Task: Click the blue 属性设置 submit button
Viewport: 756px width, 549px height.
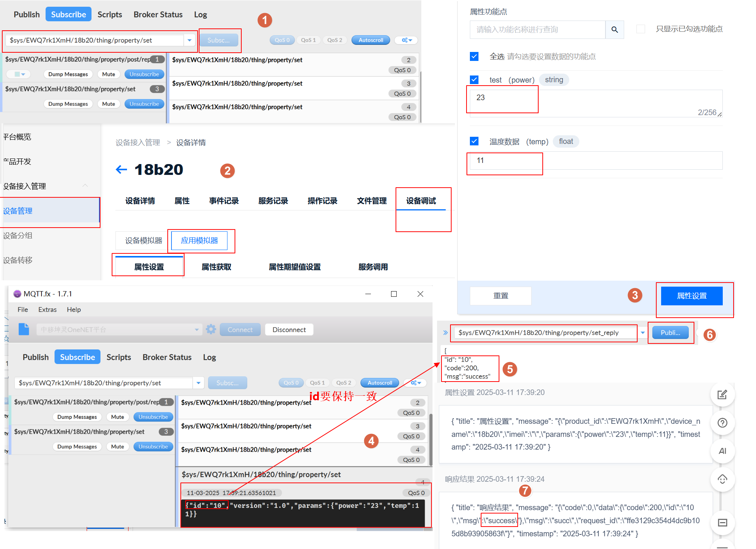Action: (691, 296)
